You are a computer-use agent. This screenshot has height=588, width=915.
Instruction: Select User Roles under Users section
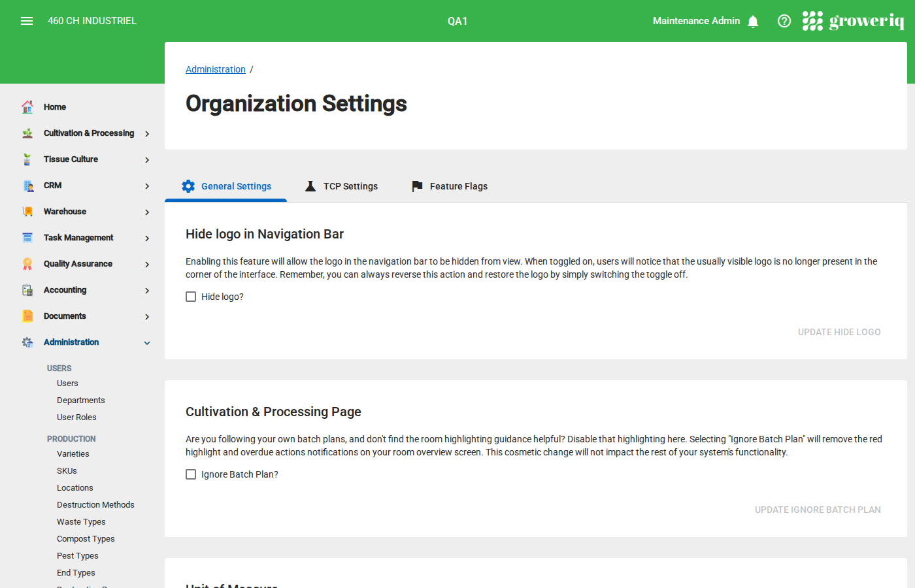(75, 416)
